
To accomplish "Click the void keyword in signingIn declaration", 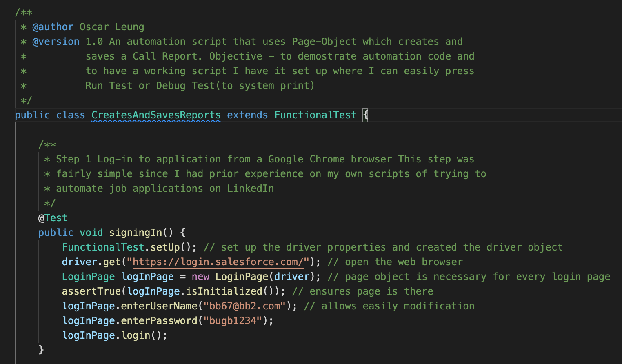I will [x=91, y=233].
